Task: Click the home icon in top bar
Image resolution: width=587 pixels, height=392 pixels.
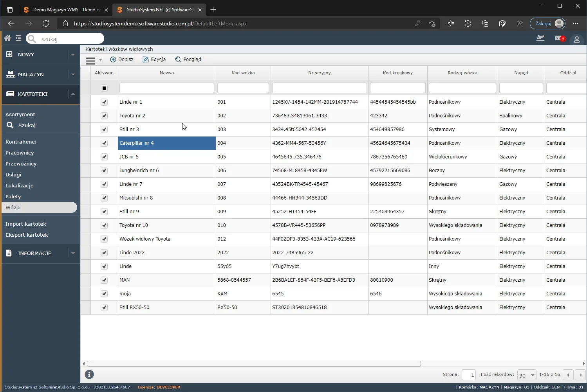Action: [x=7, y=38]
